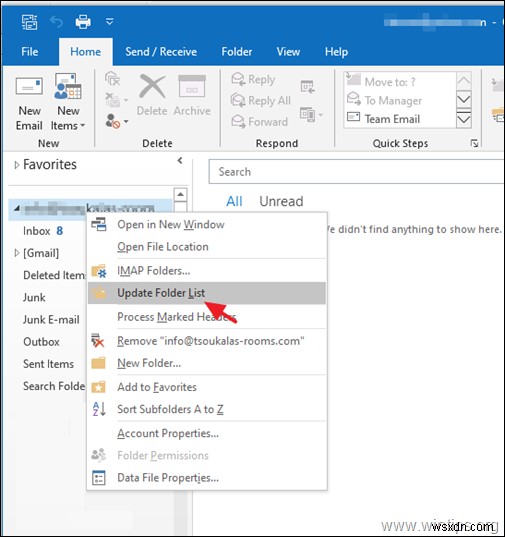Click the Print icon in quick access toolbar
Image resolution: width=505 pixels, height=537 pixels.
[83, 22]
